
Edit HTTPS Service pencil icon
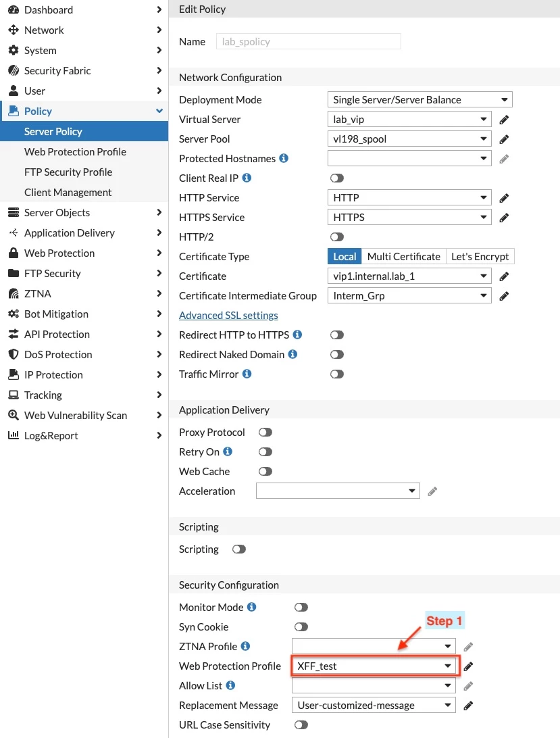(504, 218)
